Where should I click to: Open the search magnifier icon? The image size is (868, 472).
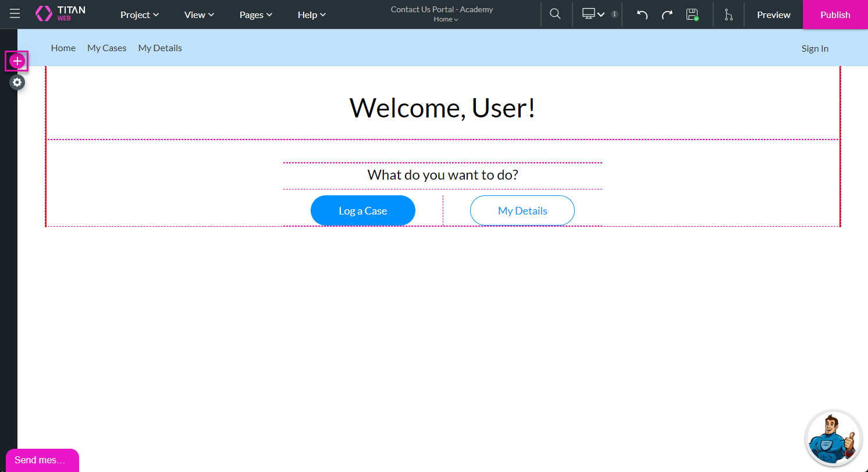point(556,15)
